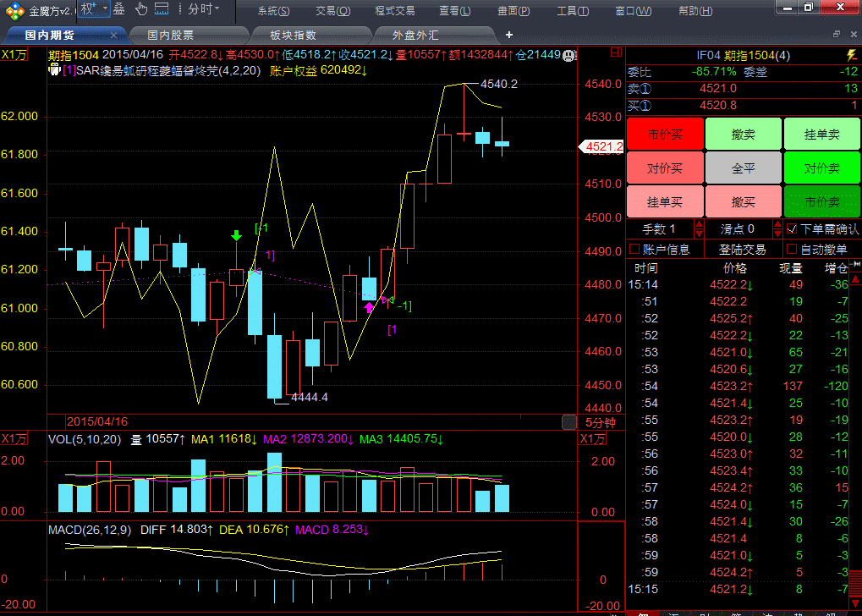Open the 帮助(H) menu

click(695, 10)
